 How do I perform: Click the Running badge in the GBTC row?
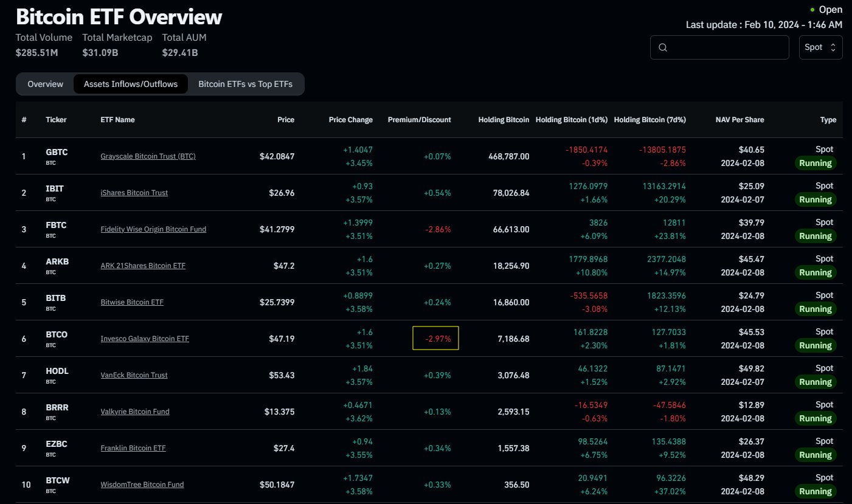(816, 163)
